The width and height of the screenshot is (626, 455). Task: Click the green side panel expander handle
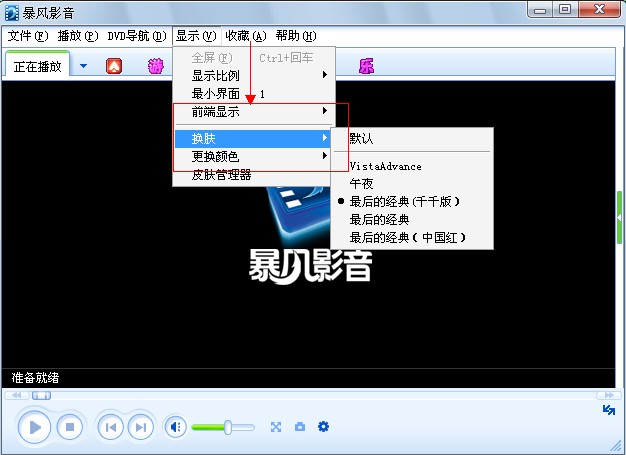pos(619,218)
